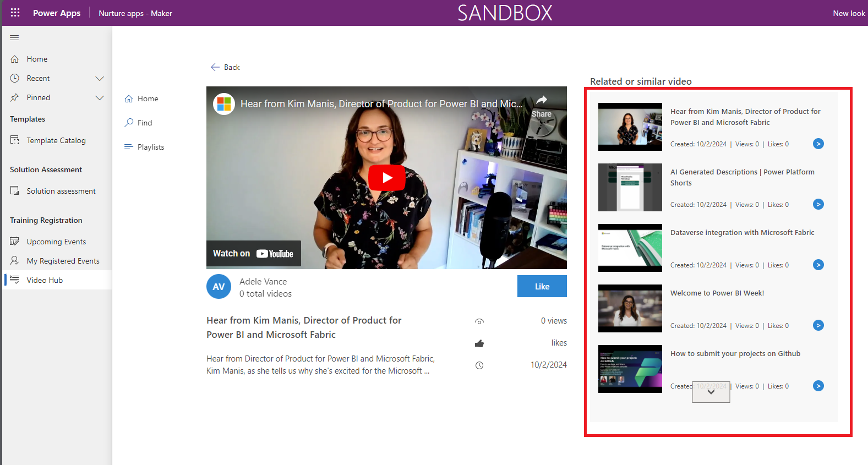This screenshot has height=465, width=868.
Task: Click the inner Home house icon
Action: pos(129,99)
